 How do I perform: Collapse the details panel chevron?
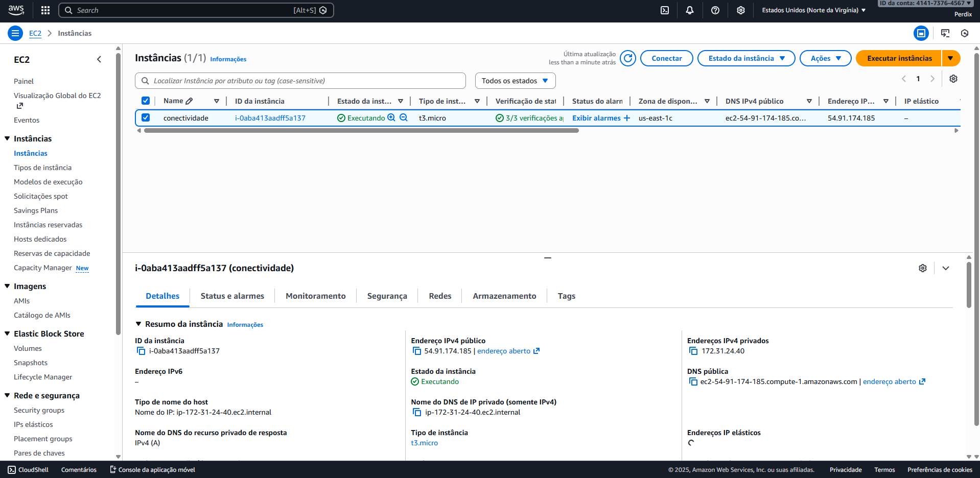(946, 268)
